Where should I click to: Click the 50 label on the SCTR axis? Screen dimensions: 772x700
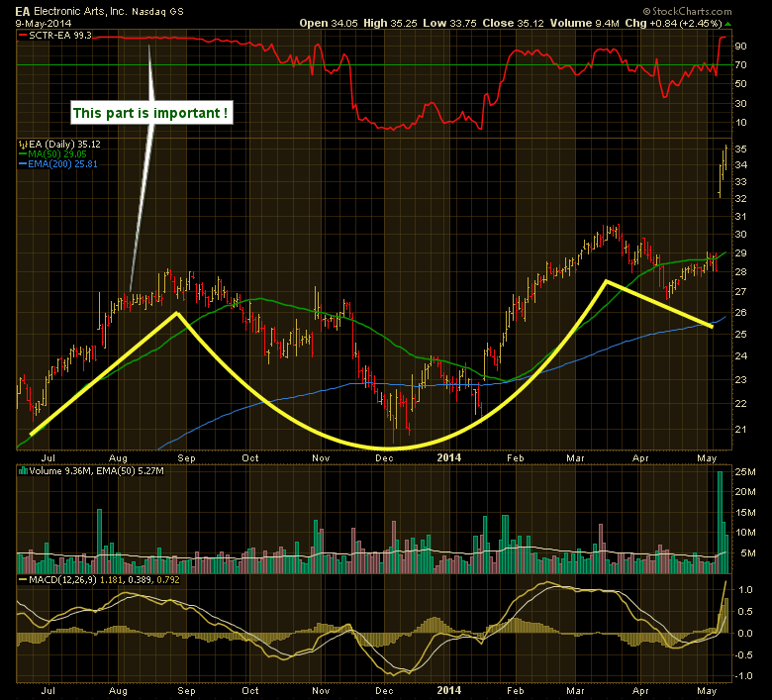tap(741, 84)
